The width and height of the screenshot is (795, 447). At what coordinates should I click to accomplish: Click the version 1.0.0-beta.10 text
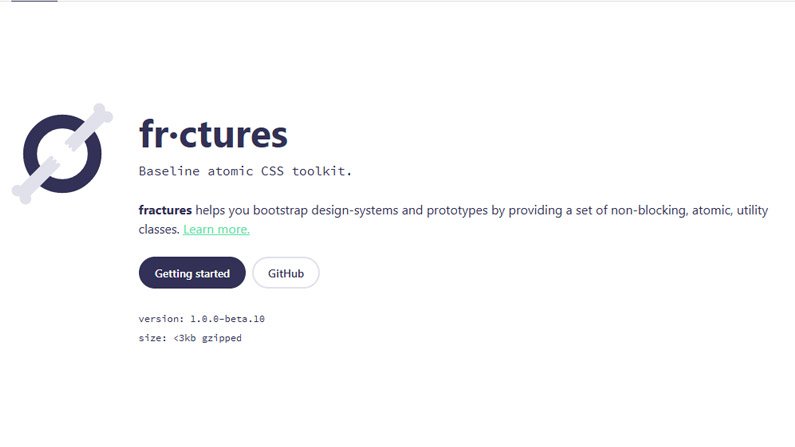coord(202,319)
